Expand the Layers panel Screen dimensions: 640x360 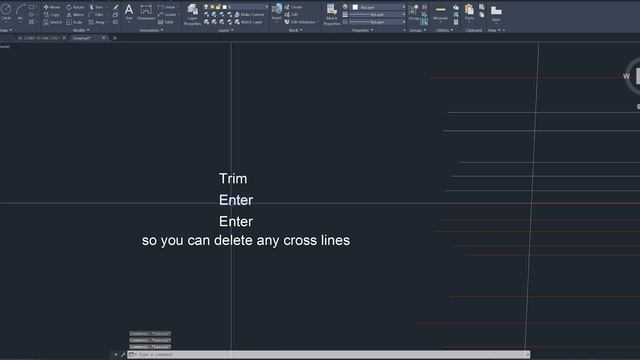click(226, 30)
